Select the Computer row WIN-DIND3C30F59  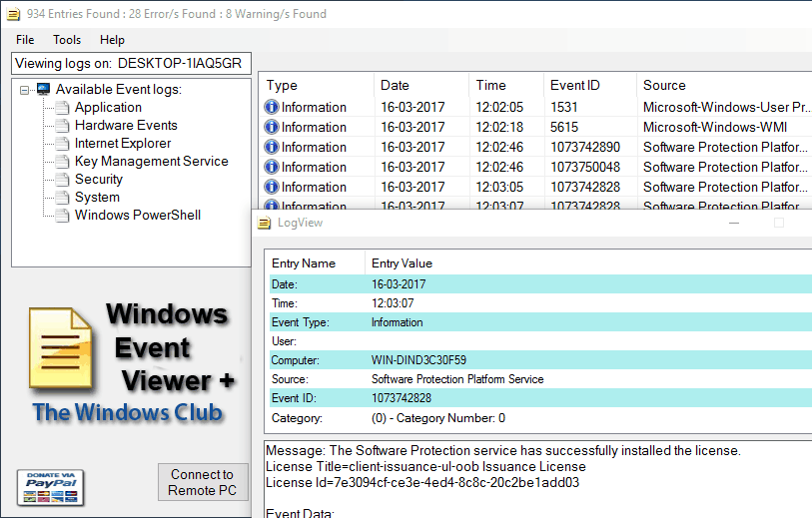click(x=538, y=360)
